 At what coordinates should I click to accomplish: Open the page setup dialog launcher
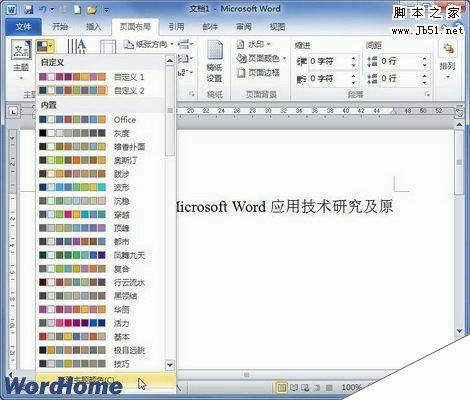pos(192,94)
